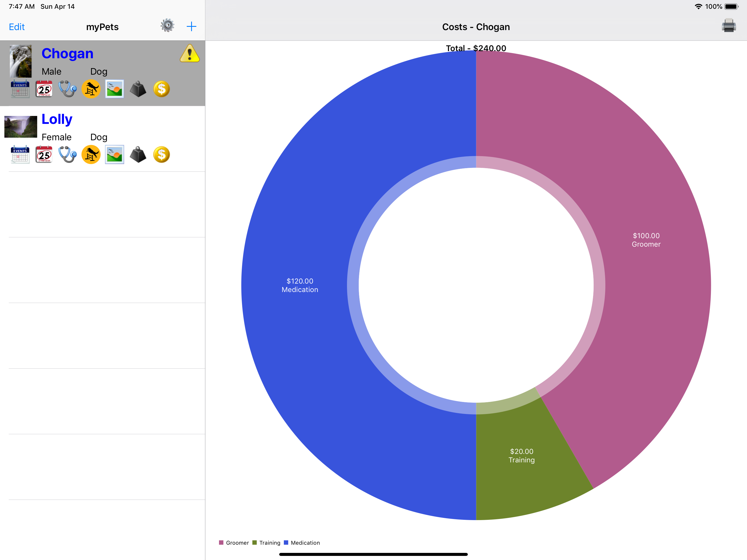Tap the battery status indicator
This screenshot has height=560, width=747.
pyautogui.click(x=731, y=6)
